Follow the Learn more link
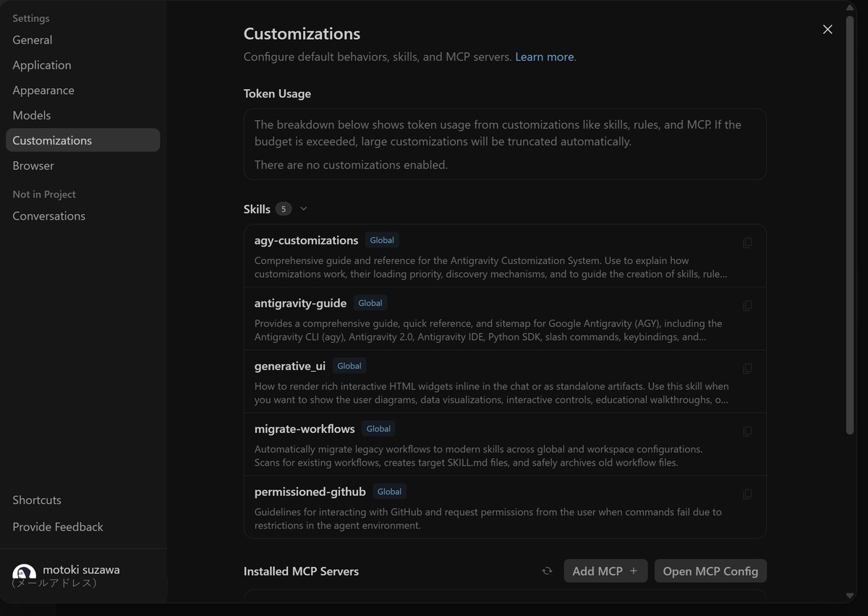868x616 pixels. [545, 57]
